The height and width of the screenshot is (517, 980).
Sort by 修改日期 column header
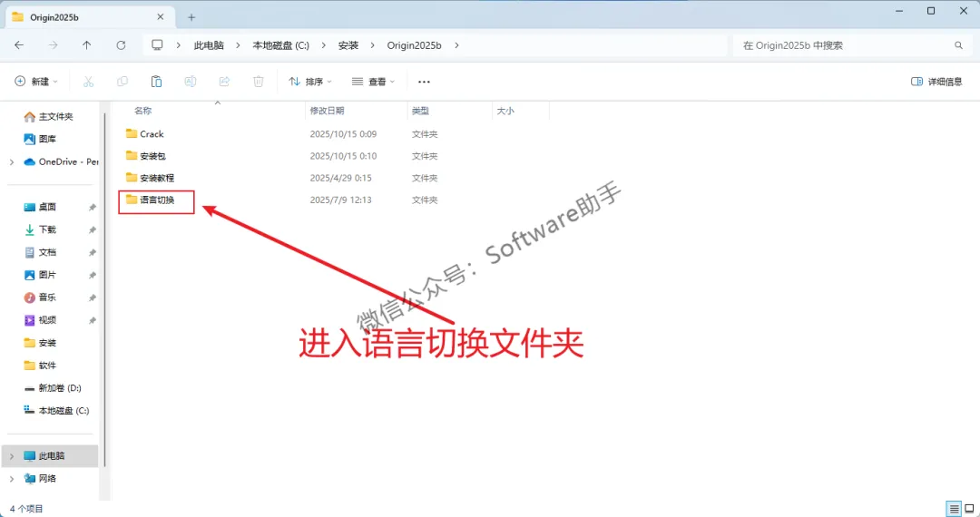point(327,111)
